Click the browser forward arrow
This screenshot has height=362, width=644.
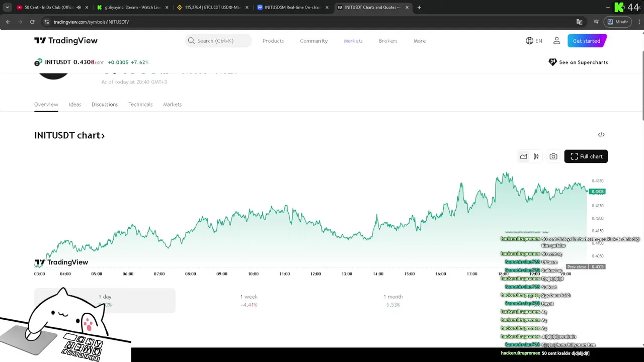[x=20, y=22]
